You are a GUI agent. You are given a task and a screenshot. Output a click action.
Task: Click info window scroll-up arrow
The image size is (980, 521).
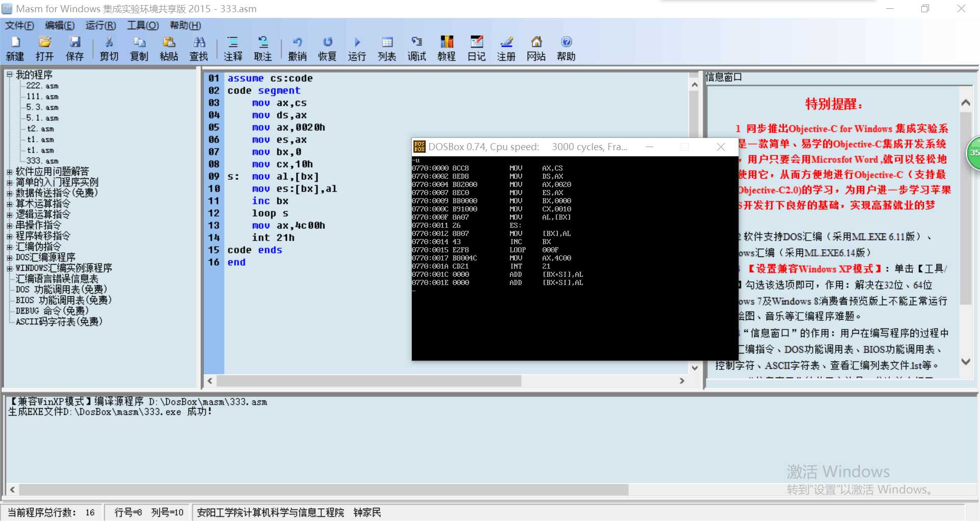click(x=966, y=103)
